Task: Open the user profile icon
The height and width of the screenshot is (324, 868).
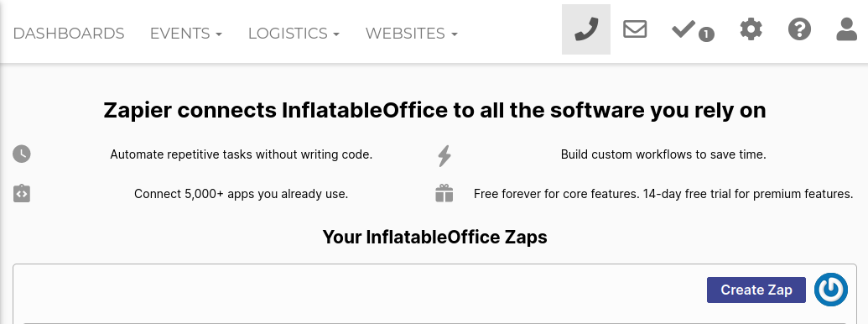Action: coord(846,29)
